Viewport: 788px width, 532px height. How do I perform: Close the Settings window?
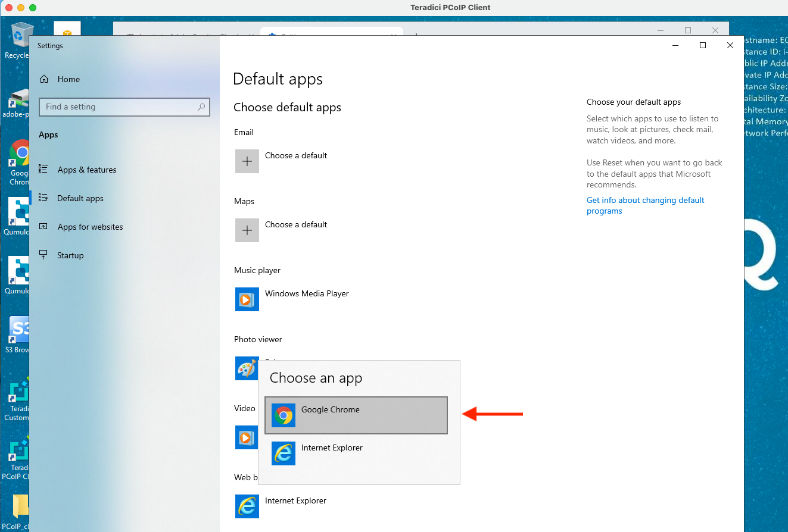[x=730, y=46]
